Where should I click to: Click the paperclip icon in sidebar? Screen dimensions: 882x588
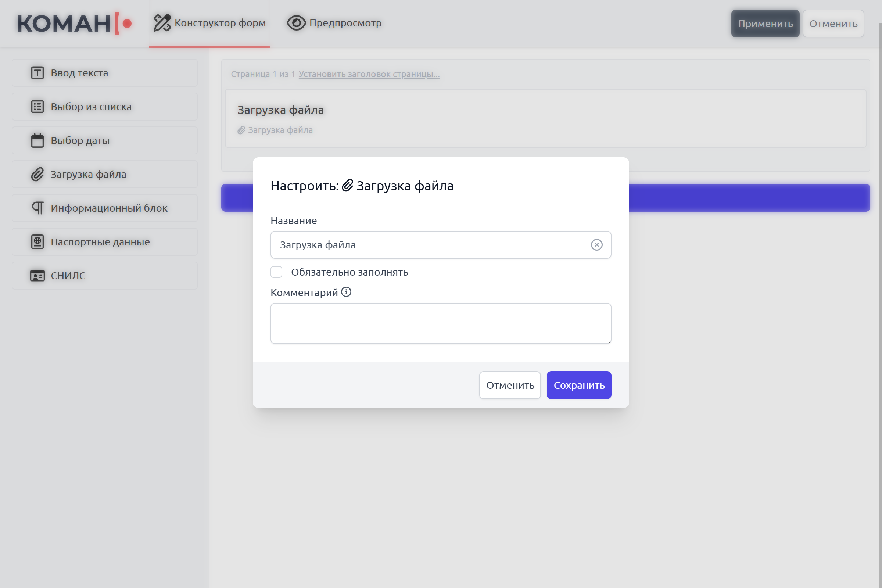[x=37, y=174]
